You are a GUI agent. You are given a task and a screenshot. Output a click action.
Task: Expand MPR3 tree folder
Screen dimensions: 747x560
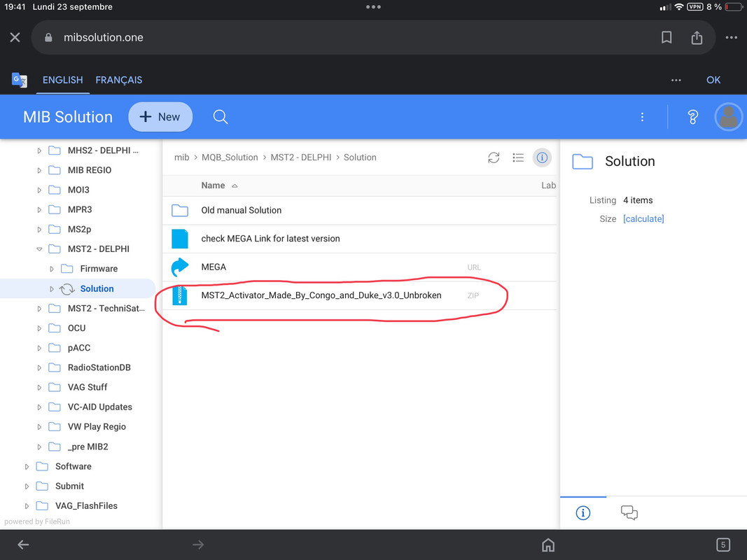39,209
